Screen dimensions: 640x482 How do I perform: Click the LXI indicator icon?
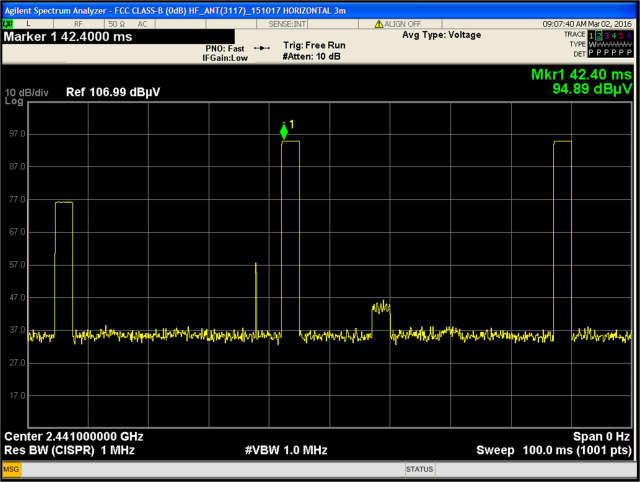pyautogui.click(x=7, y=24)
